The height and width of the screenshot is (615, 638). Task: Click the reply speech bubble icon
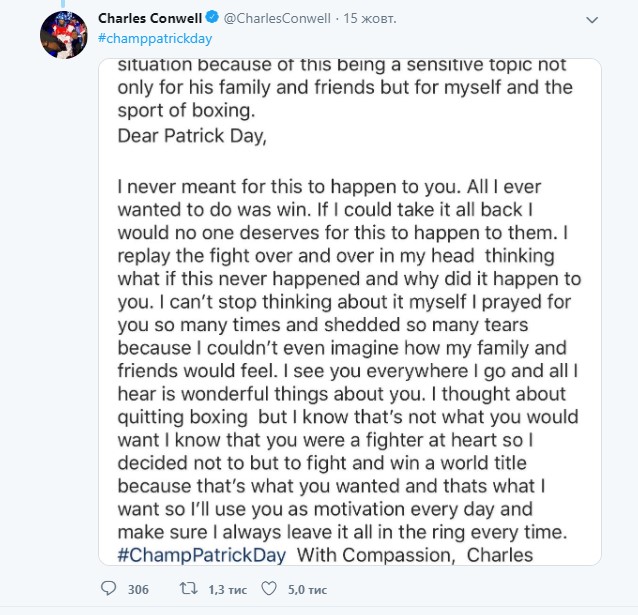coord(110,590)
